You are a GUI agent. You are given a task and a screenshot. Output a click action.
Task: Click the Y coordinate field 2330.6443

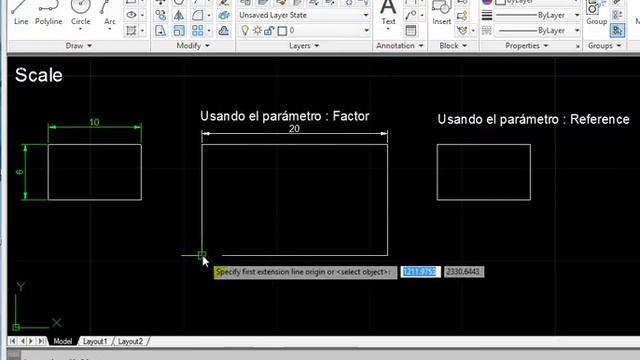pyautogui.click(x=464, y=272)
